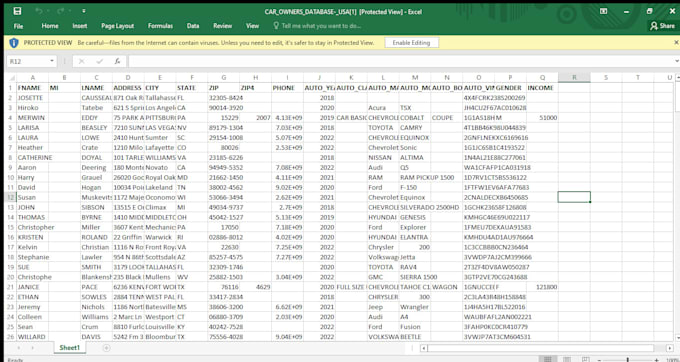This screenshot has width=680, height=362.
Task: Select the Review tab
Action: (x=222, y=26)
